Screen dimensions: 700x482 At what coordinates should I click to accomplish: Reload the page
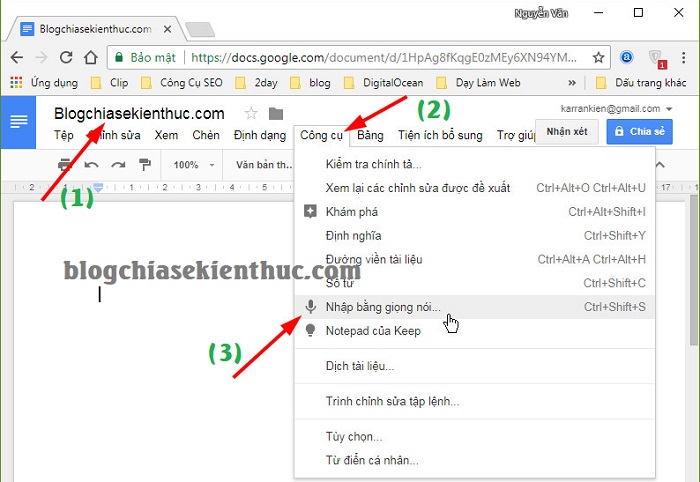pos(66,57)
